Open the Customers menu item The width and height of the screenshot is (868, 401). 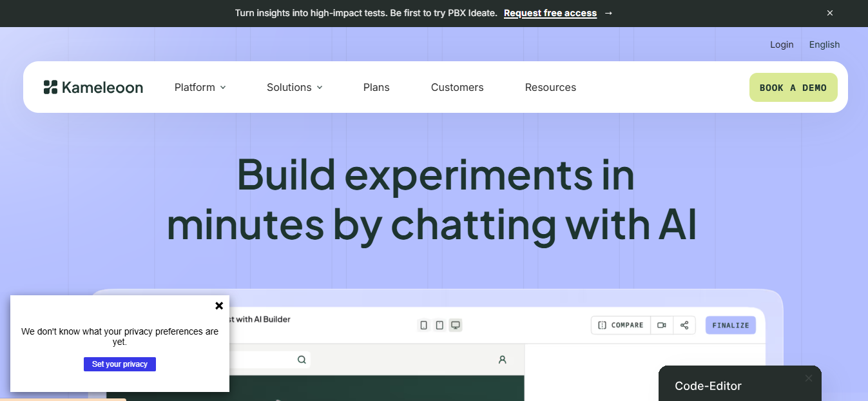(458, 87)
